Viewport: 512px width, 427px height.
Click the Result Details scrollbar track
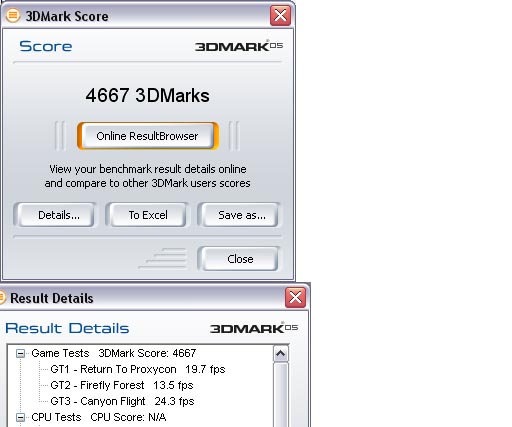(280, 395)
